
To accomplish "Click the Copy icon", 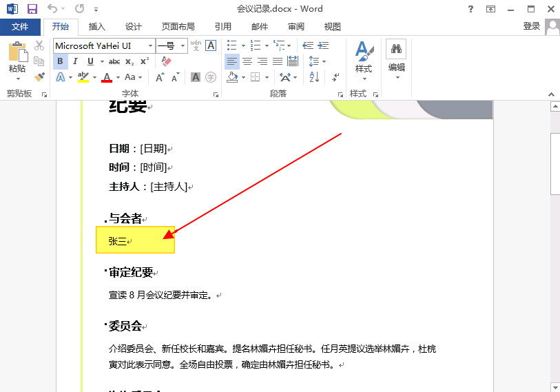I will [39, 61].
